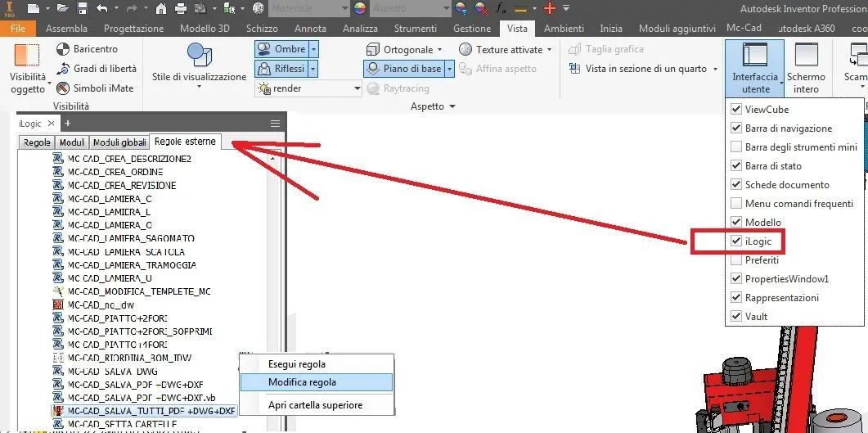Switch to the Regole esterne tab

click(x=185, y=141)
